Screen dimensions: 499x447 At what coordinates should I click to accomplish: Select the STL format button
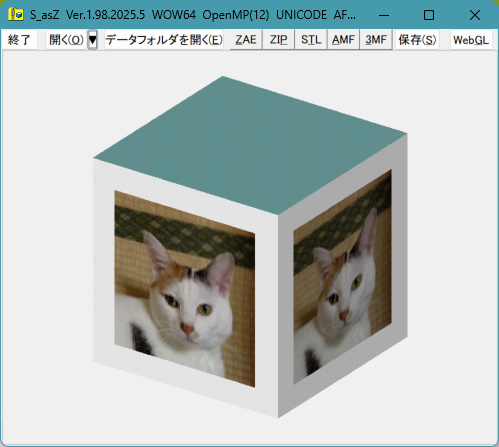311,40
